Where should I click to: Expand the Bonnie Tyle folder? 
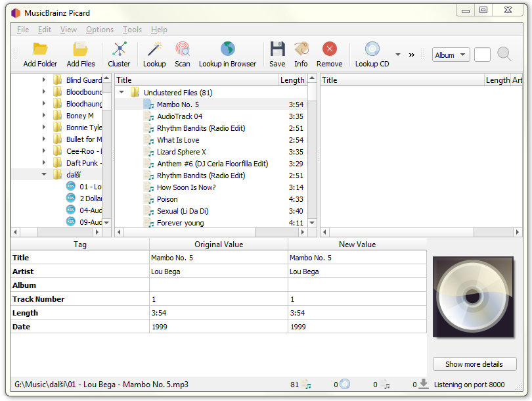(x=44, y=127)
